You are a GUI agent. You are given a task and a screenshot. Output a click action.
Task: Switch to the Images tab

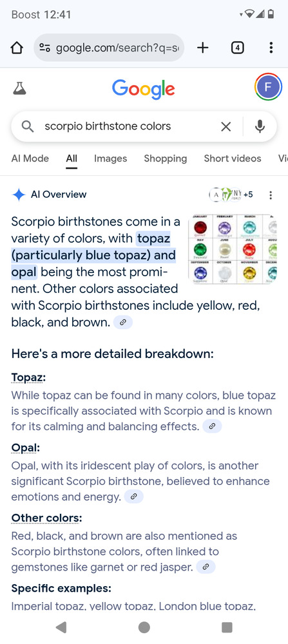point(111,158)
